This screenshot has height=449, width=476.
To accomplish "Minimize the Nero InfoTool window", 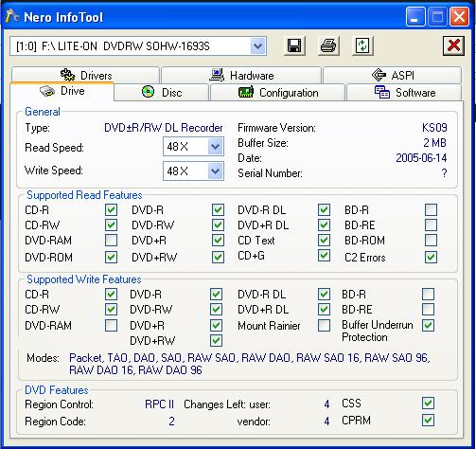I will tap(415, 17).
